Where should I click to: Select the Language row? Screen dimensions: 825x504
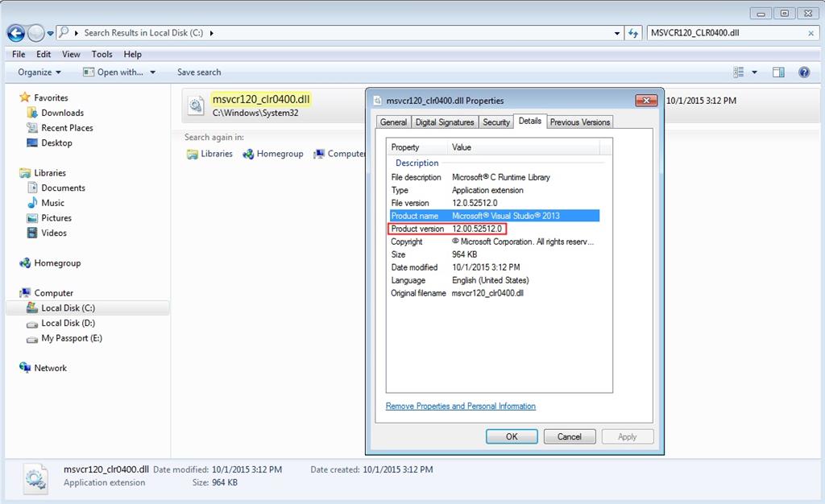click(x=495, y=280)
